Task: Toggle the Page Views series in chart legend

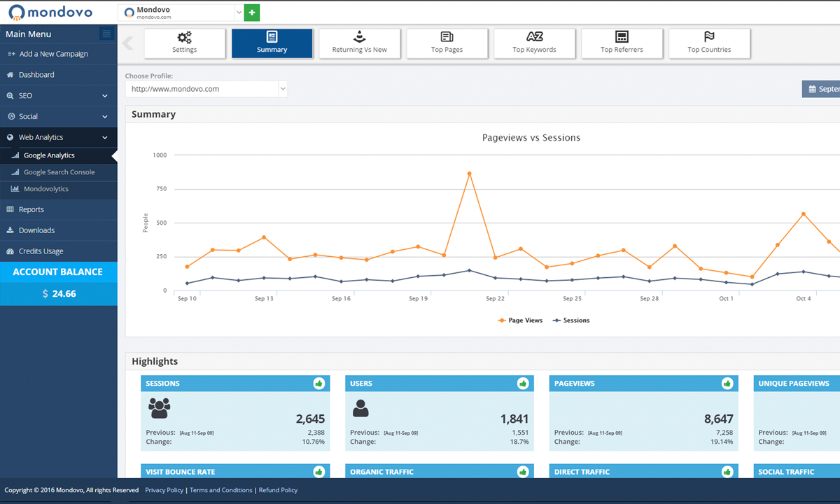Action: pos(520,321)
